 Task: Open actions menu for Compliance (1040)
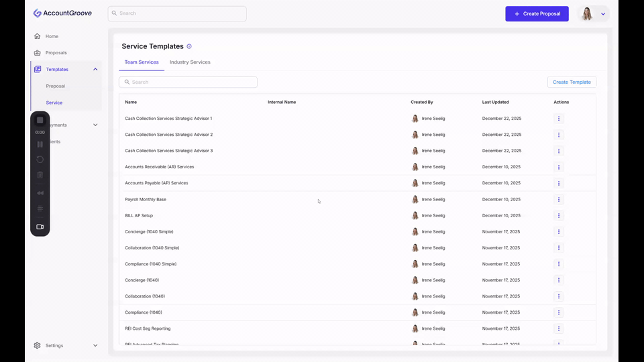tap(559, 312)
